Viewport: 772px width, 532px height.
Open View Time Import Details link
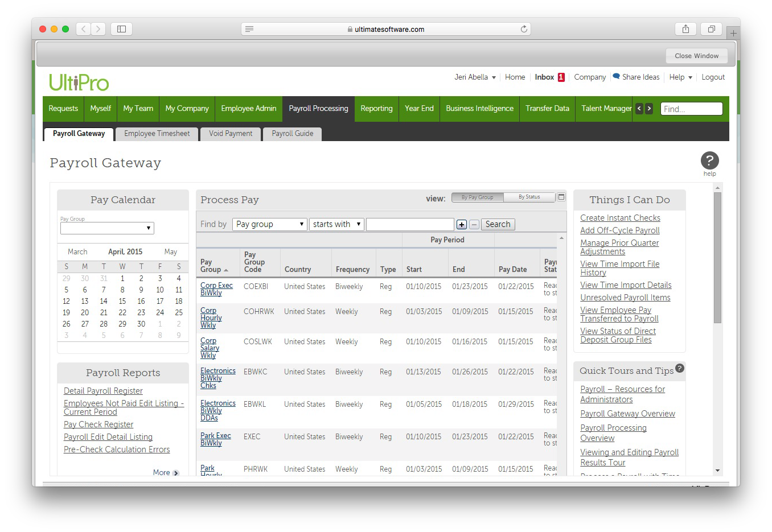click(x=626, y=285)
